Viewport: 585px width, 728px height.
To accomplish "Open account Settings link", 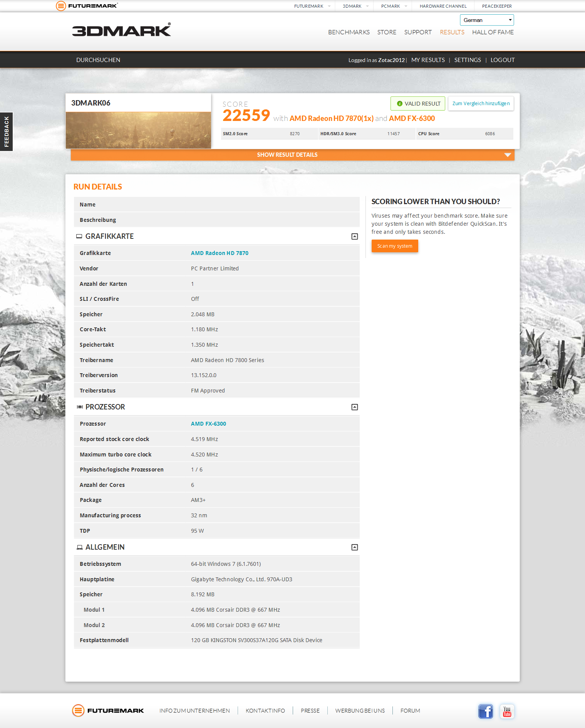I will [468, 60].
